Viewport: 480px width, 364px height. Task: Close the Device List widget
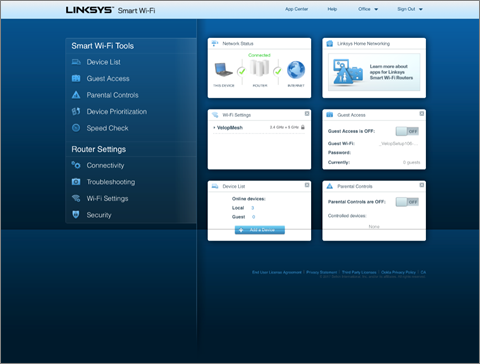point(307,185)
